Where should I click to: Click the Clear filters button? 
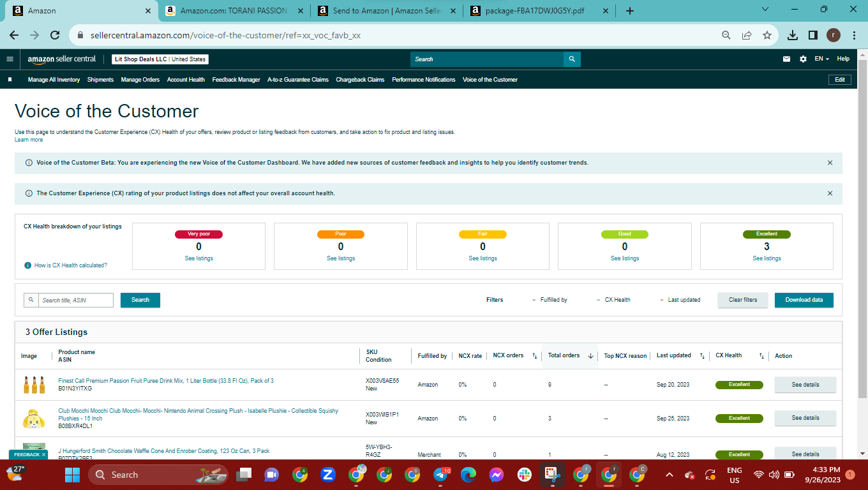coord(743,300)
